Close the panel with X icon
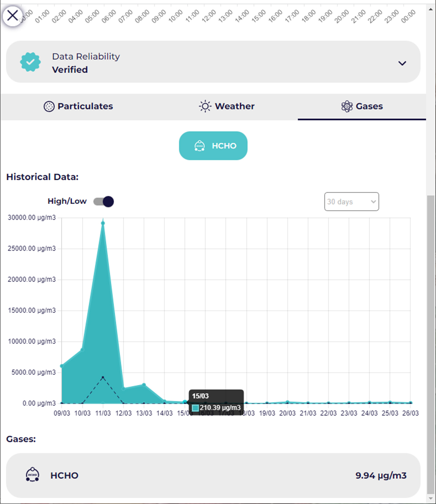 pyautogui.click(x=13, y=16)
